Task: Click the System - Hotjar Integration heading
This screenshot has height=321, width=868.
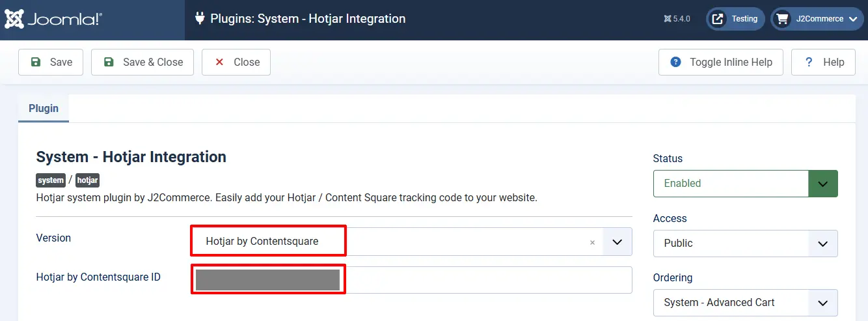Action: [131, 157]
